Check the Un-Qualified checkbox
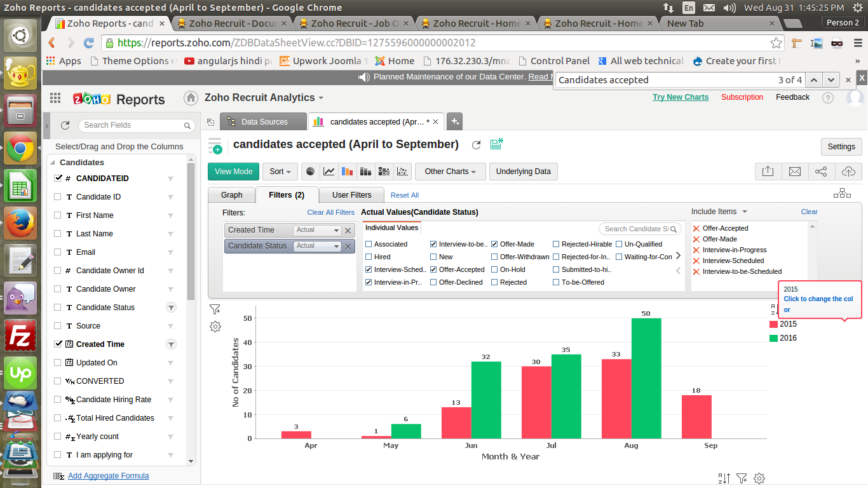This screenshot has width=868, height=488. [619, 244]
